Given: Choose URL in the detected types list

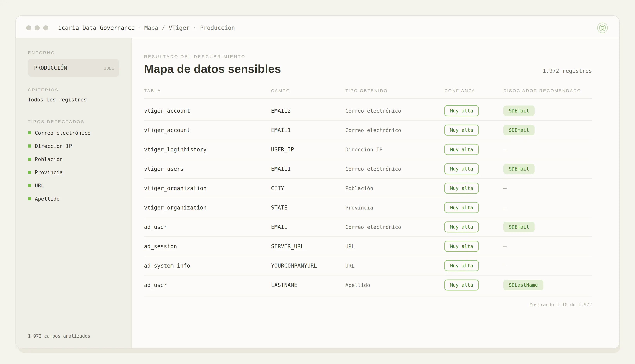Looking at the screenshot, I should point(36,185).
